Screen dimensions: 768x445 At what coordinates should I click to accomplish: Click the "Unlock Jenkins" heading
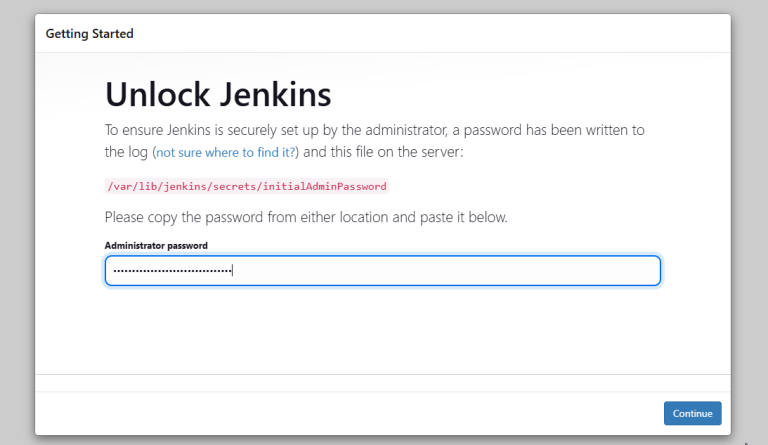[x=218, y=95]
